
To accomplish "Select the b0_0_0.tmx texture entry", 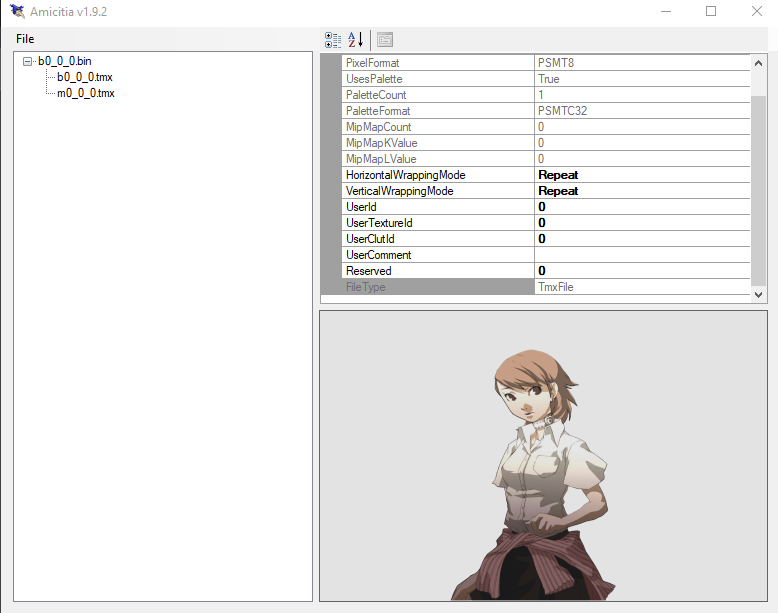I will [85, 77].
